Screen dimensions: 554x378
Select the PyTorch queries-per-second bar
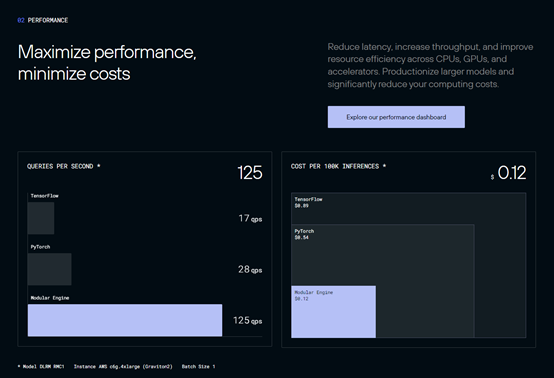(49, 269)
